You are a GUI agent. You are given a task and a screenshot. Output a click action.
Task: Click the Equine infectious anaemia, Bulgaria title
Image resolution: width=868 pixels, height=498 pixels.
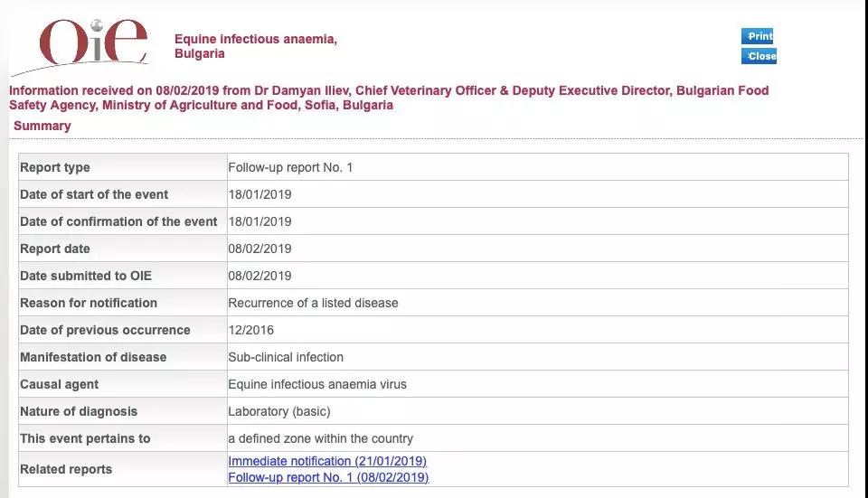click(256, 46)
